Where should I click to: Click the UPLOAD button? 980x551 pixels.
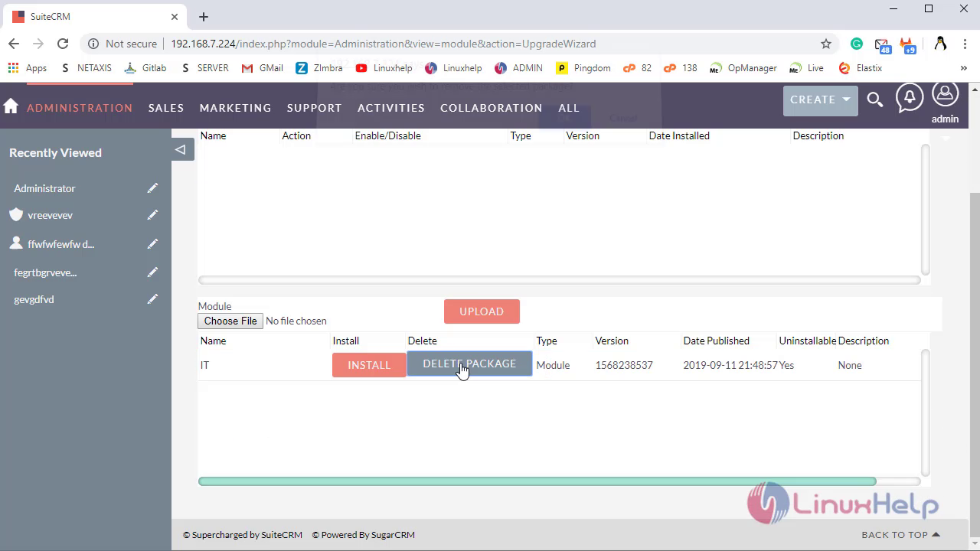[x=482, y=311]
